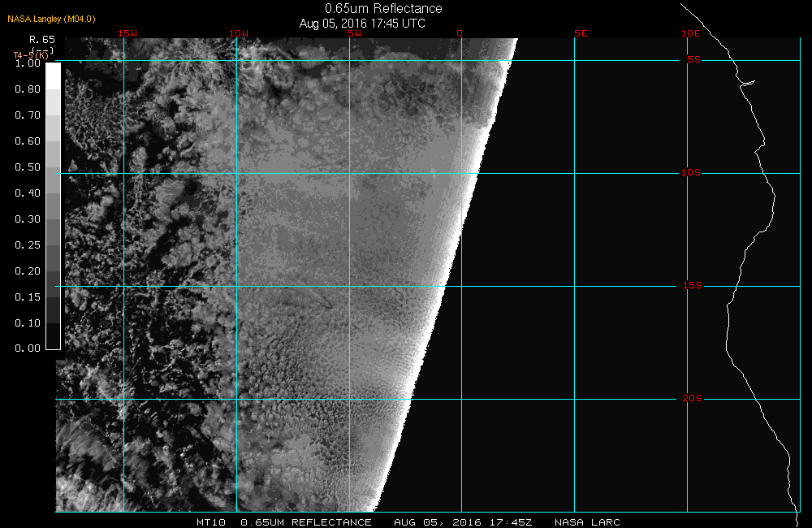Click the mid-gray colorbar segment beside 0.40
The image size is (812, 528).
(54, 206)
